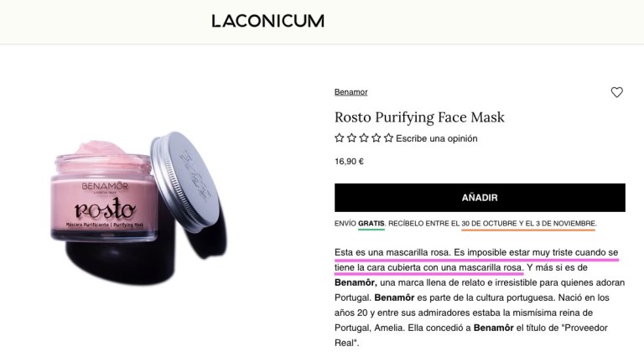Give the product a five-star rating
This screenshot has width=644, height=357.
(388, 138)
